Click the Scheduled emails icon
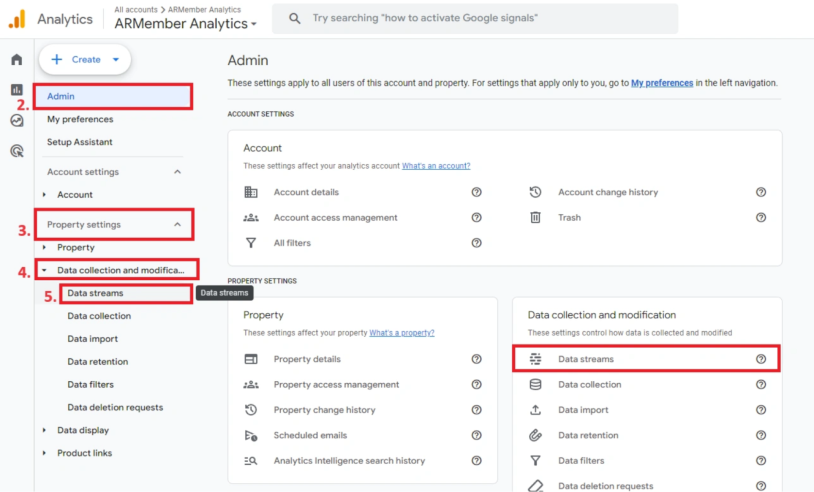 [x=251, y=435]
